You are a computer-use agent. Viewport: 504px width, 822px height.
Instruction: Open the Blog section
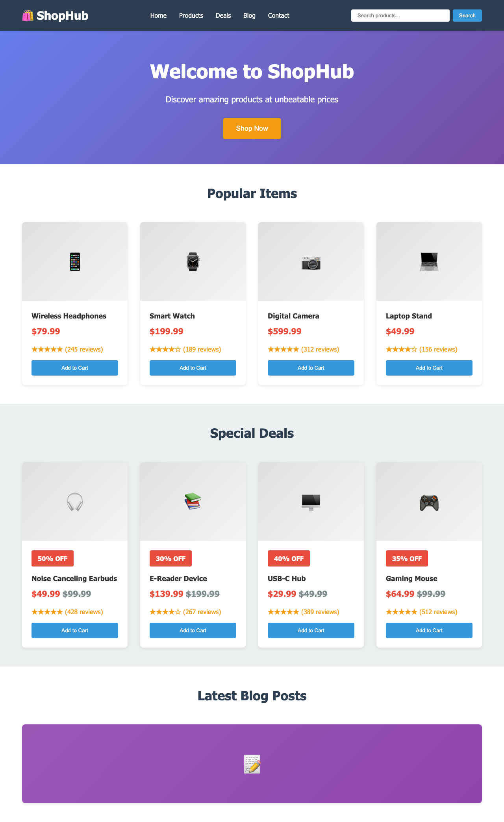click(249, 15)
